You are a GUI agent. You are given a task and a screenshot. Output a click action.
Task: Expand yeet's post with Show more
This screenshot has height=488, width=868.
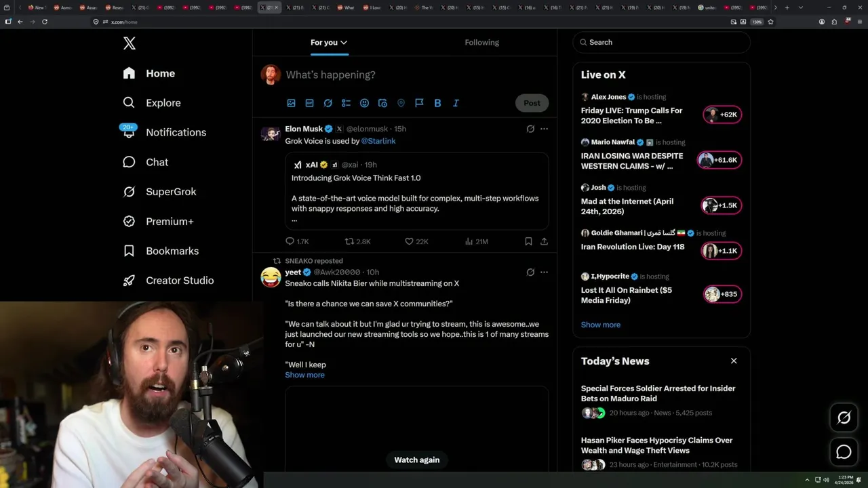click(304, 375)
